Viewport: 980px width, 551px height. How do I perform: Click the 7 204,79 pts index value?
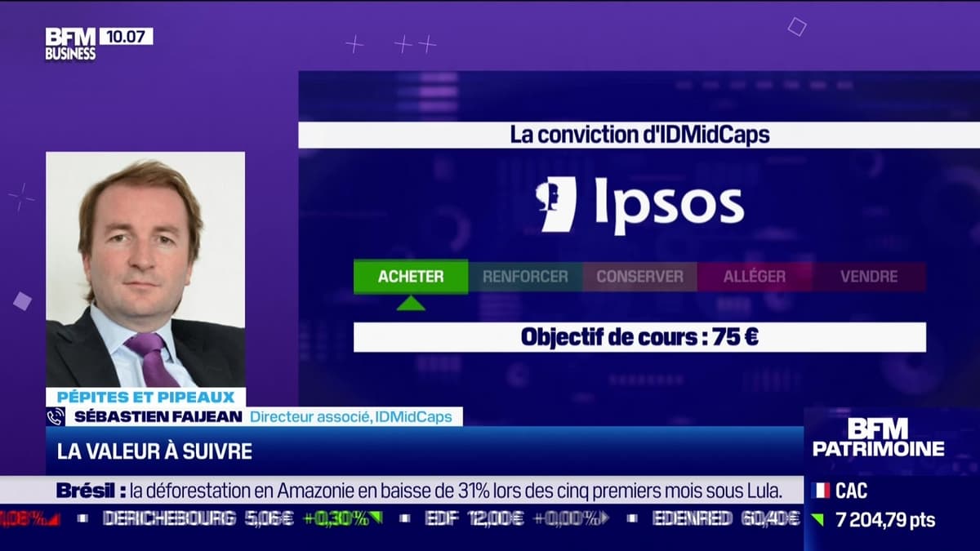tap(885, 520)
